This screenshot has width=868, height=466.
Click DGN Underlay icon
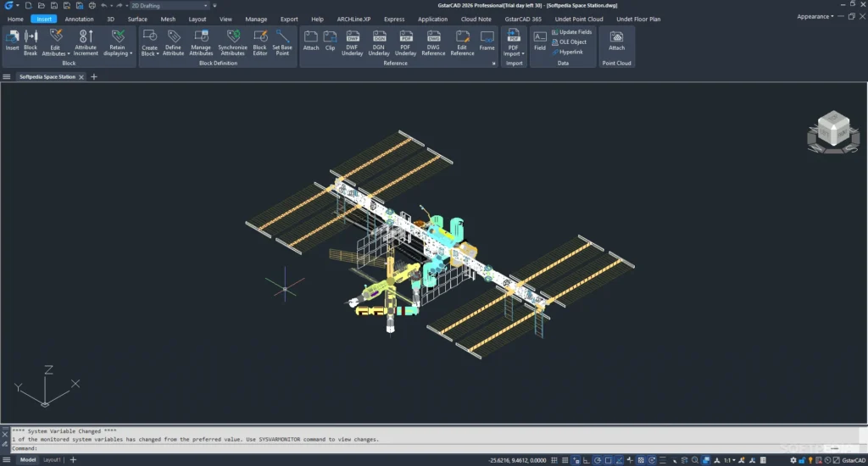(x=379, y=42)
